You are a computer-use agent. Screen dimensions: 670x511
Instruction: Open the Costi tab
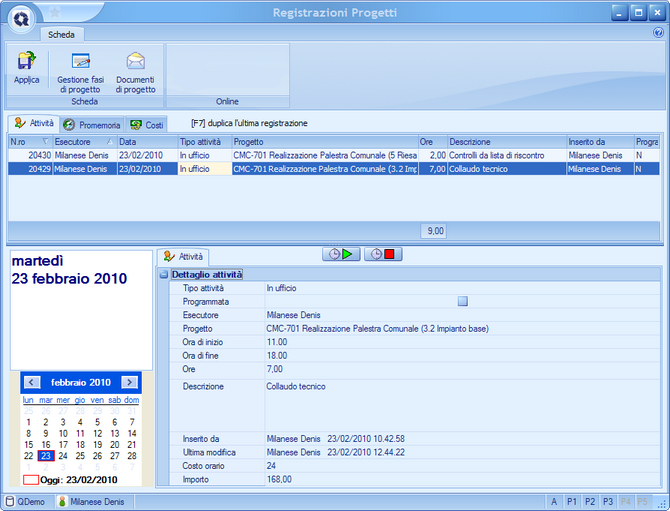(147, 125)
